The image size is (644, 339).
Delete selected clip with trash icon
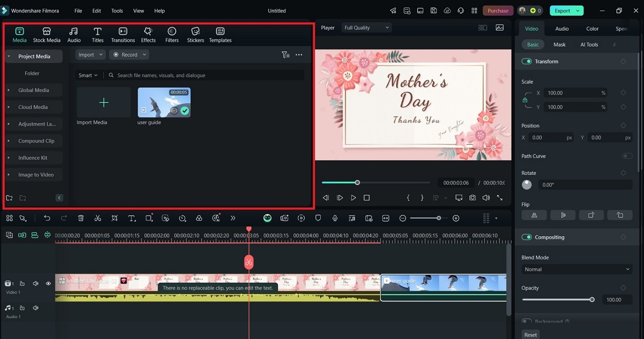click(x=81, y=218)
